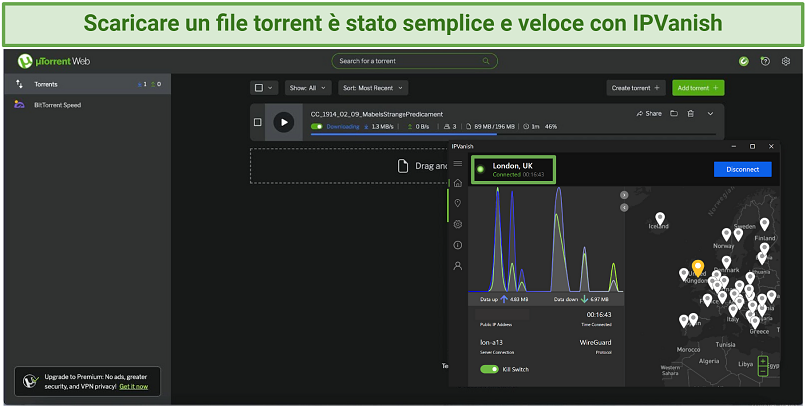Open IPVanish locations pin icon
This screenshot has height=408, width=806.
457,203
